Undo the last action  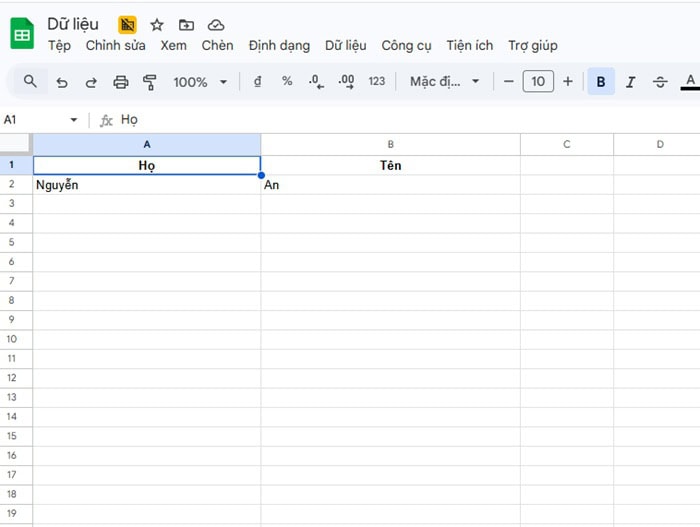(x=62, y=82)
